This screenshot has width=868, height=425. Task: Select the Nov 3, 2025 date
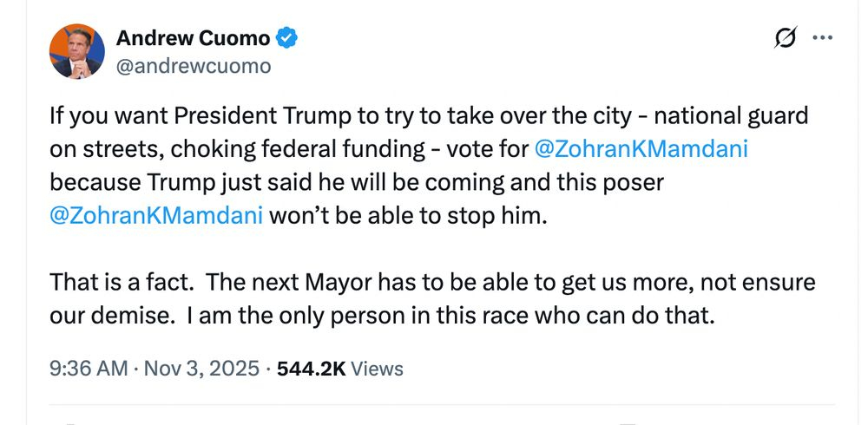[203, 368]
